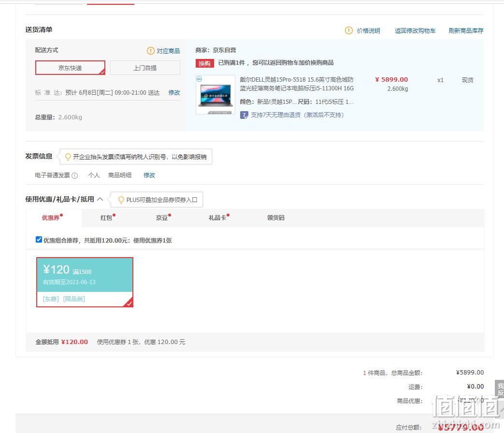Image resolution: width=504 pixels, height=433 pixels.
Task: Click 修改 next to delivery time
Action: (x=174, y=93)
